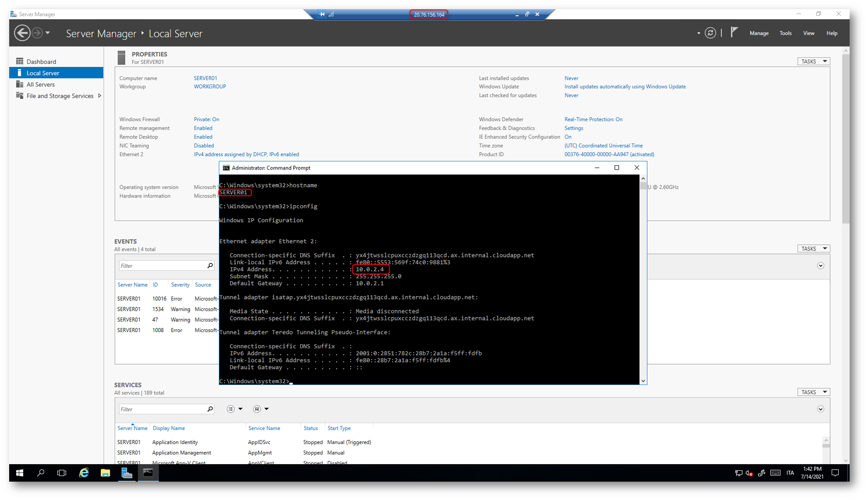Expand File and Storage Services arrow
The image size is (868, 500).
click(x=100, y=96)
